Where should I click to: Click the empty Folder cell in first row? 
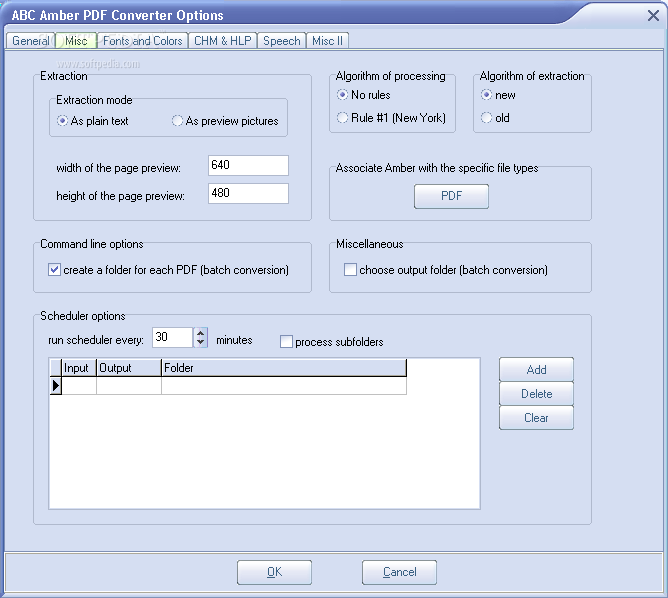click(284, 386)
